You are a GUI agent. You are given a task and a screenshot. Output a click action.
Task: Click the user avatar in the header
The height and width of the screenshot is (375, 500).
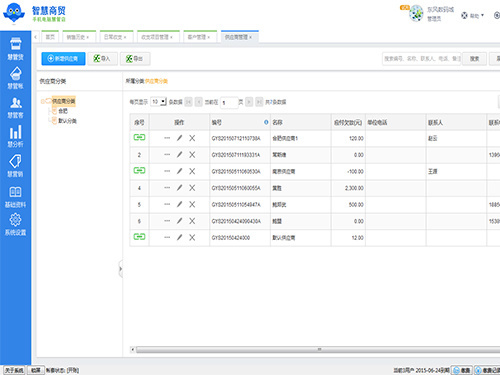pos(416,13)
